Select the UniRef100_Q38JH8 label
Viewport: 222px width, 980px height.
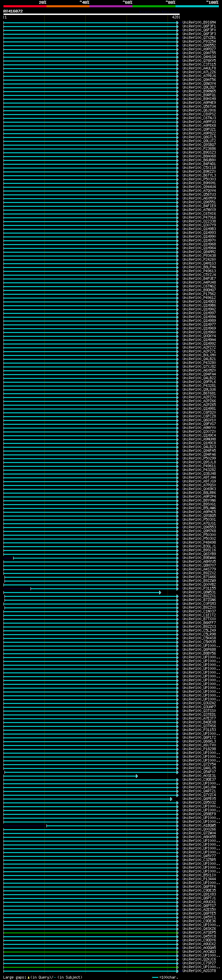coord(199,473)
